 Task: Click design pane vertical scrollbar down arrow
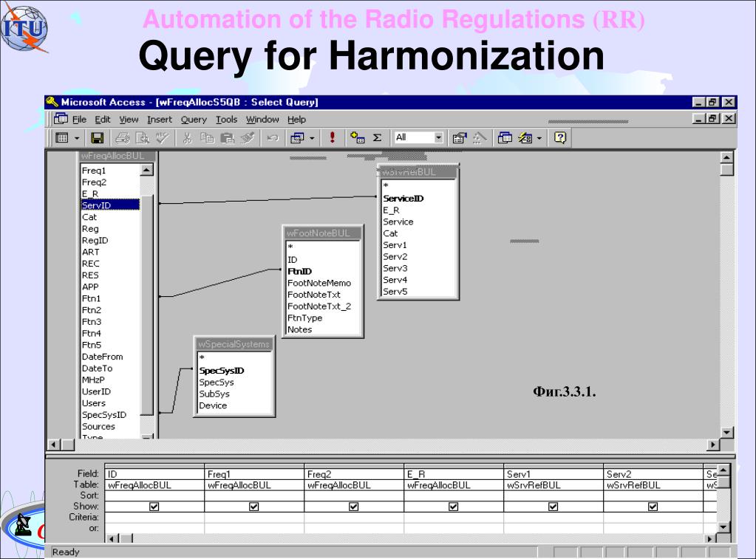click(x=726, y=432)
